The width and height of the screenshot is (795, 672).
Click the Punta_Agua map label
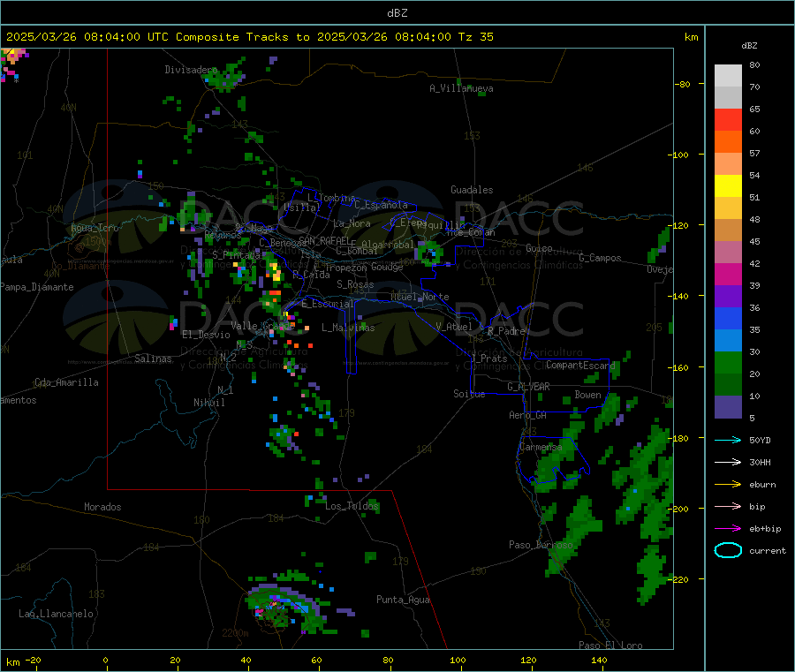point(403,600)
